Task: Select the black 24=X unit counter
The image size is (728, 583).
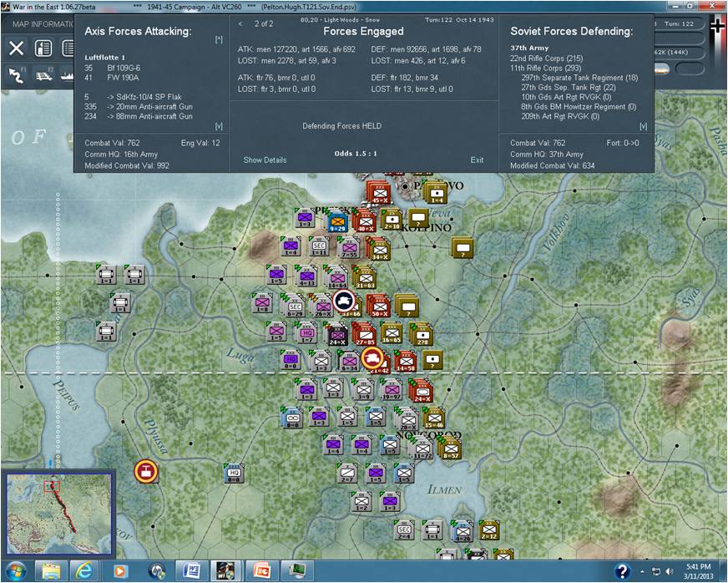Action: [x=337, y=334]
